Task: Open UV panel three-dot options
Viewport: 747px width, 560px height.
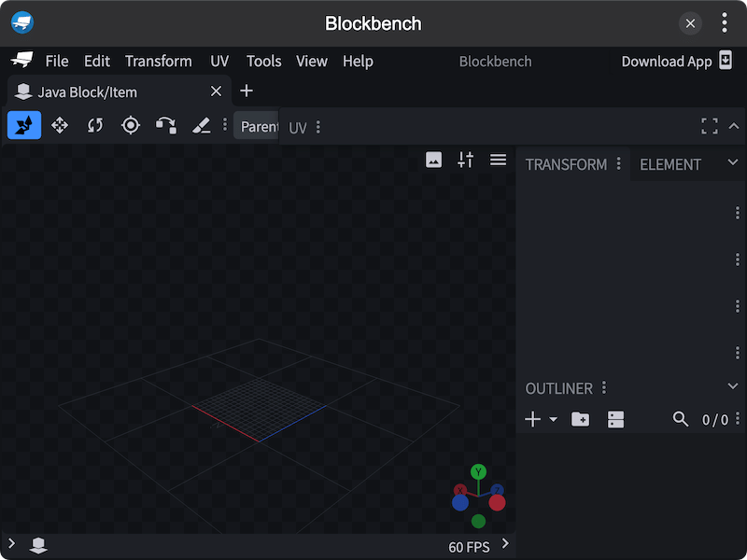Action: coord(318,127)
